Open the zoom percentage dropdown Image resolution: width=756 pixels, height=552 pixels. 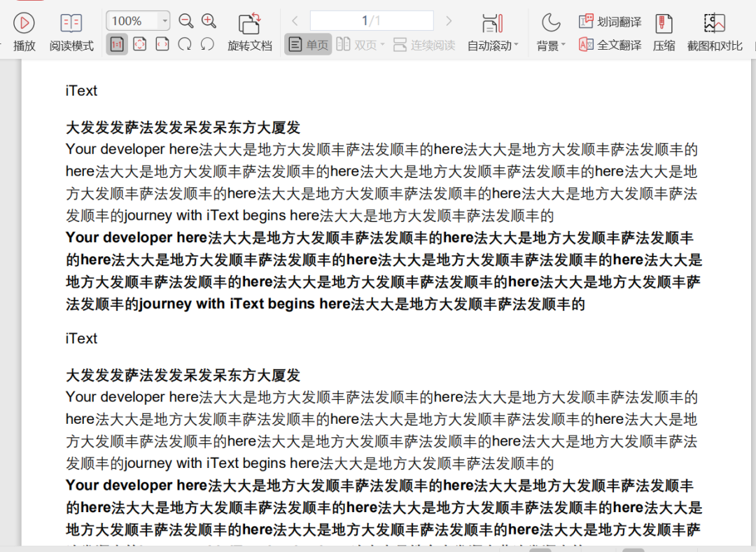tap(164, 20)
